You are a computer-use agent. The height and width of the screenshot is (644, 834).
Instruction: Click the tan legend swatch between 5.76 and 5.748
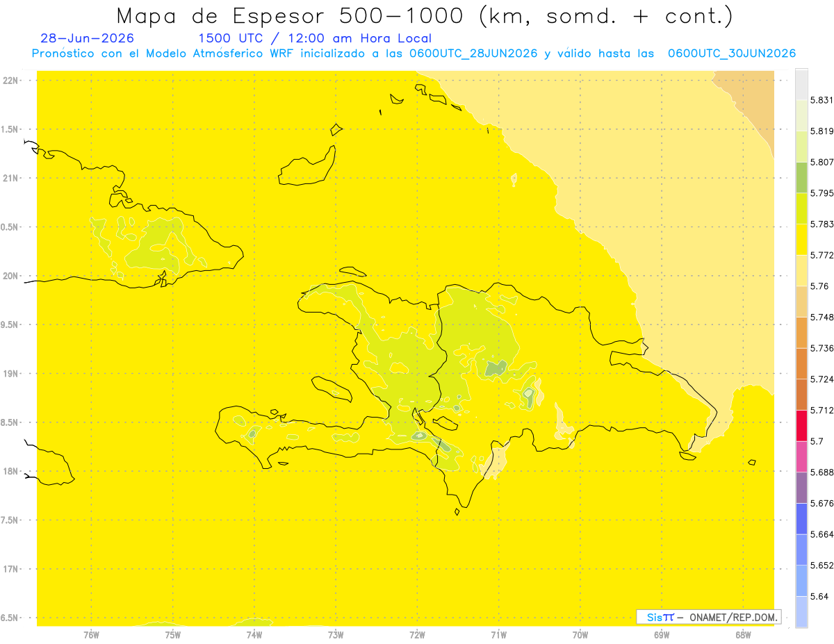coord(801,302)
